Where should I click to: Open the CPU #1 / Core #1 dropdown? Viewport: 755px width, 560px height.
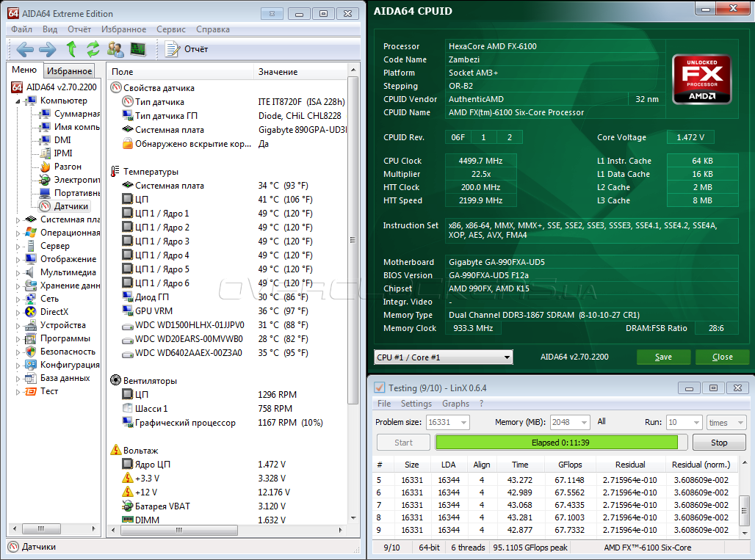(443, 357)
